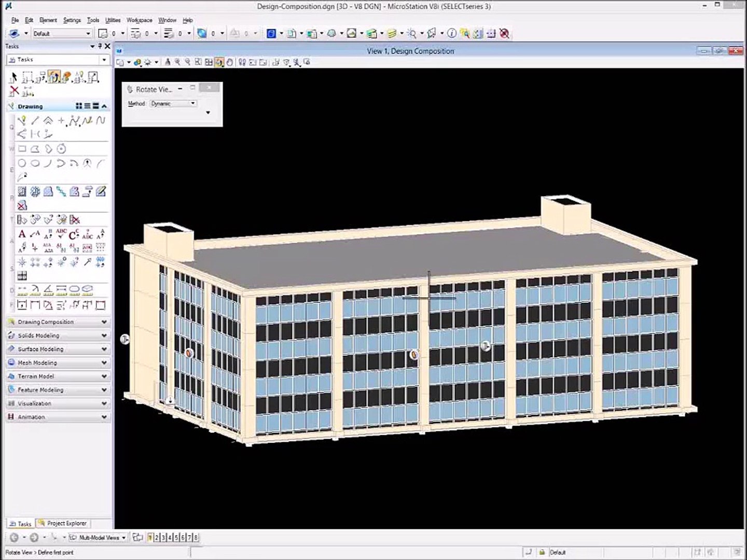Expand the Mesh Modeling task group
Image resolution: width=747 pixels, height=560 pixels.
[x=58, y=362]
